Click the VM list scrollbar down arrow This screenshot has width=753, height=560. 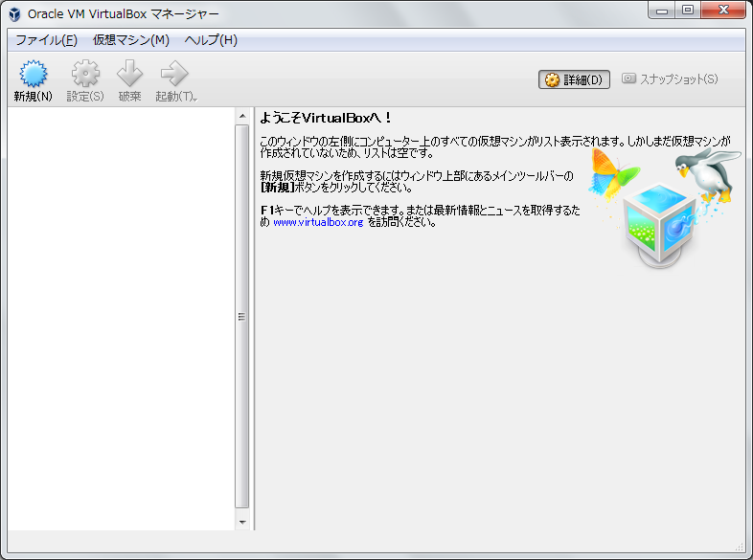pos(242,522)
